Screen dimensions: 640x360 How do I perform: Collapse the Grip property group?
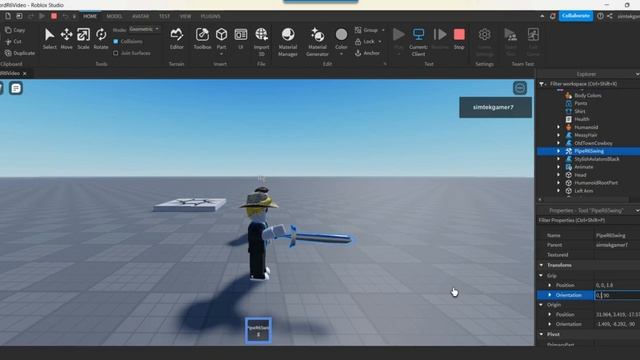point(541,276)
